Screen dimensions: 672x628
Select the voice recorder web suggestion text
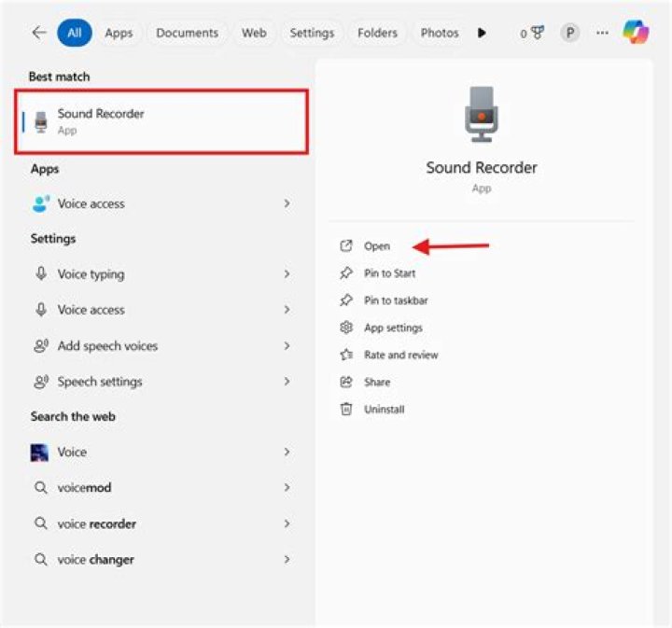coord(97,523)
